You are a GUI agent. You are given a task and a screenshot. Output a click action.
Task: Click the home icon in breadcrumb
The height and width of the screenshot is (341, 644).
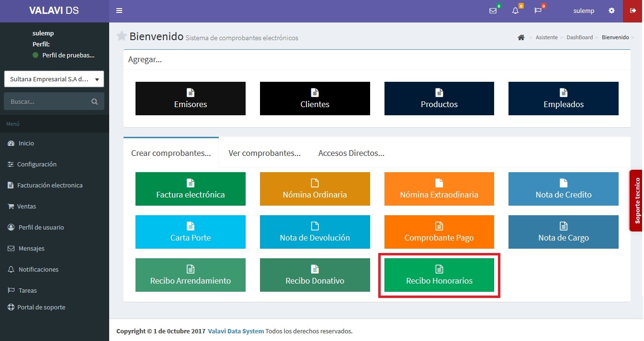coord(521,37)
